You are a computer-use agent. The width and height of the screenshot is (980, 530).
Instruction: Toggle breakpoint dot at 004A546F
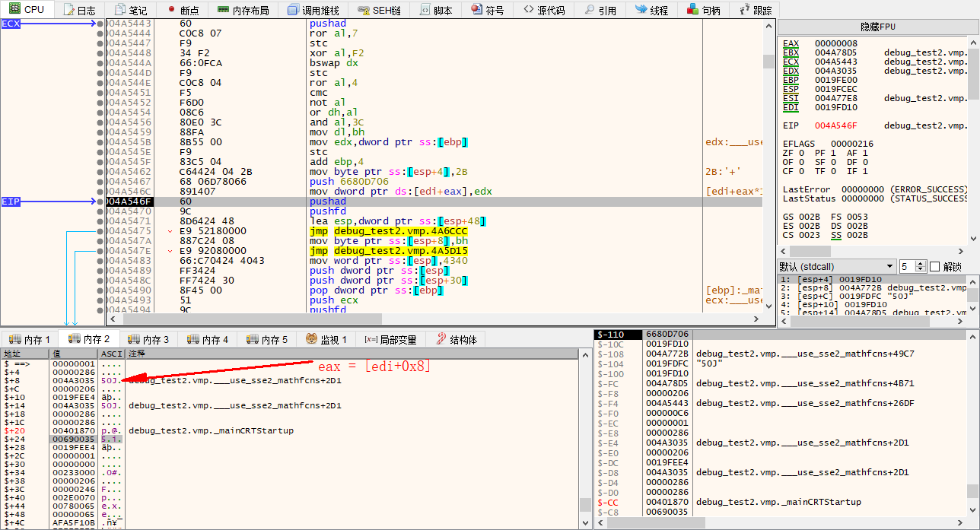(x=100, y=202)
